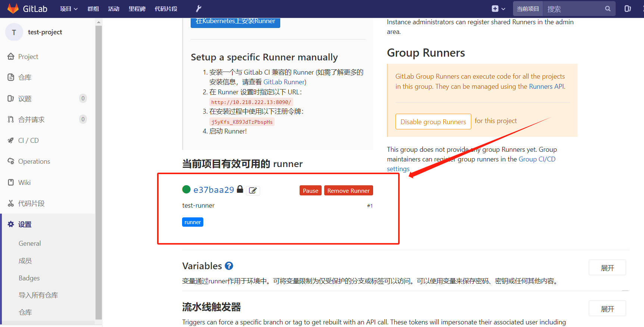Click the GitLab fox logo
This screenshot has width=644, height=327.
point(13,9)
